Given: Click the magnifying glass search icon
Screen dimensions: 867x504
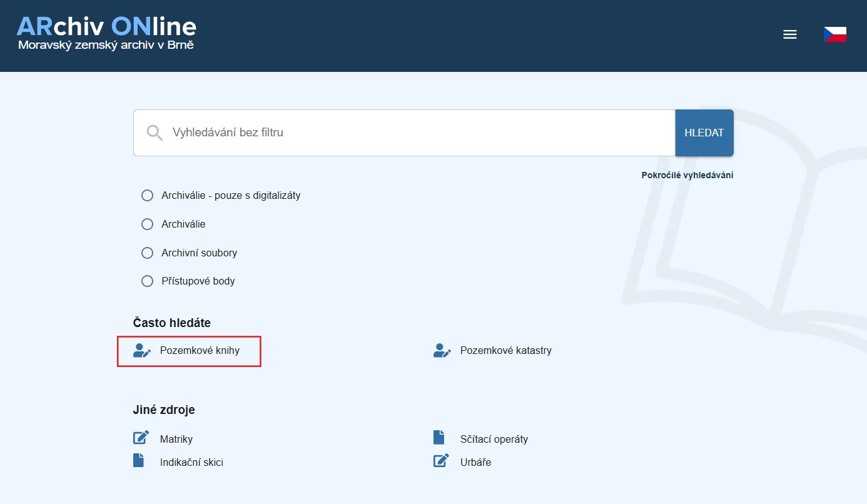Looking at the screenshot, I should pyautogui.click(x=154, y=133).
